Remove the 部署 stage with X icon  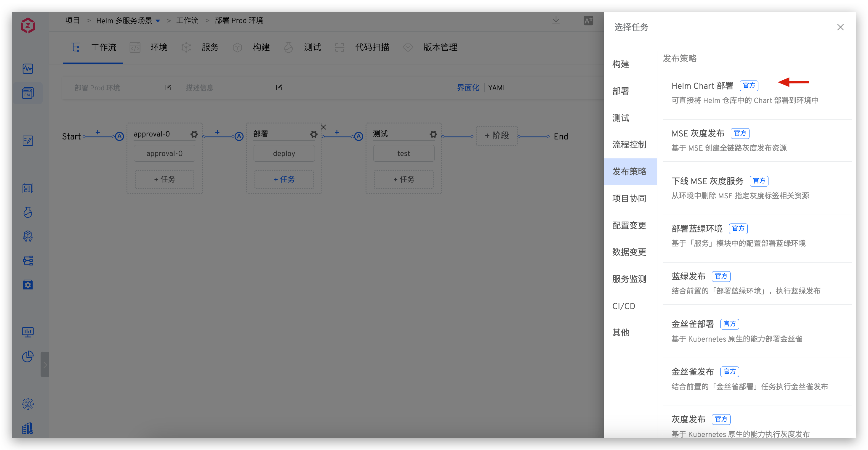click(x=324, y=127)
